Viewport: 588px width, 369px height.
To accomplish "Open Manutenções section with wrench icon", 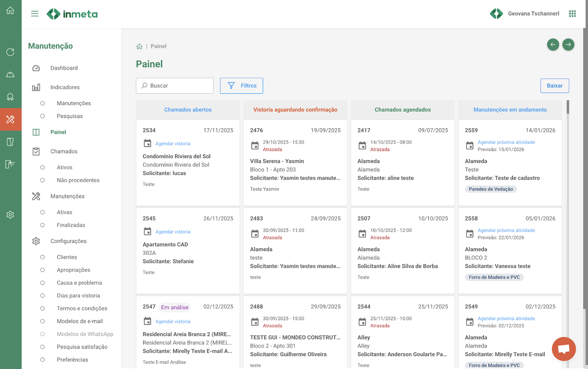I will pos(68,196).
